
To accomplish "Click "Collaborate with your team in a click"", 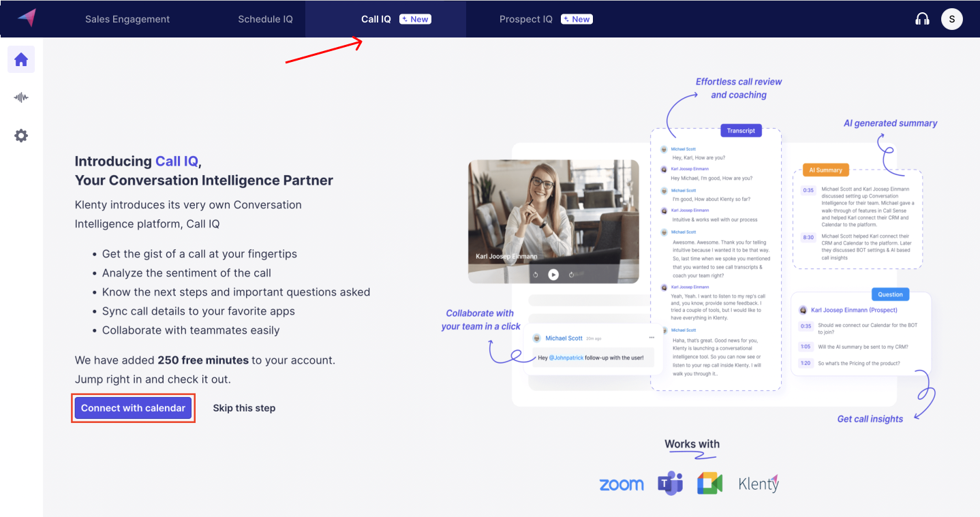I will point(480,320).
